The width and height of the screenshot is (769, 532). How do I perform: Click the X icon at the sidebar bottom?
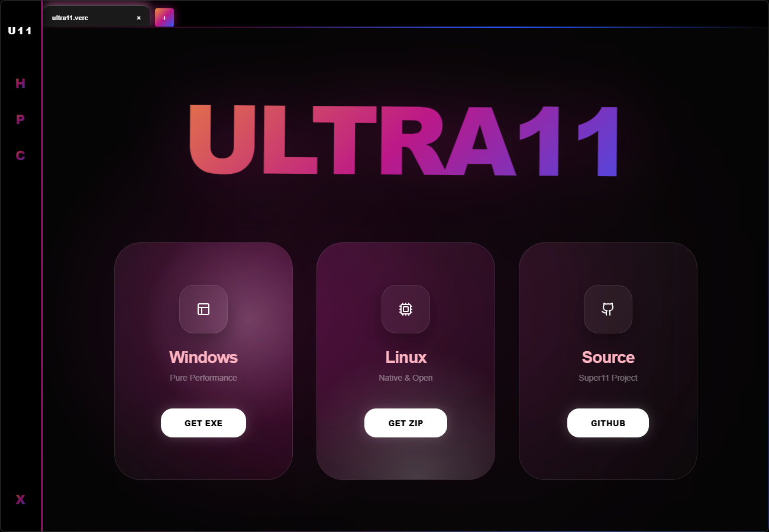click(20, 499)
